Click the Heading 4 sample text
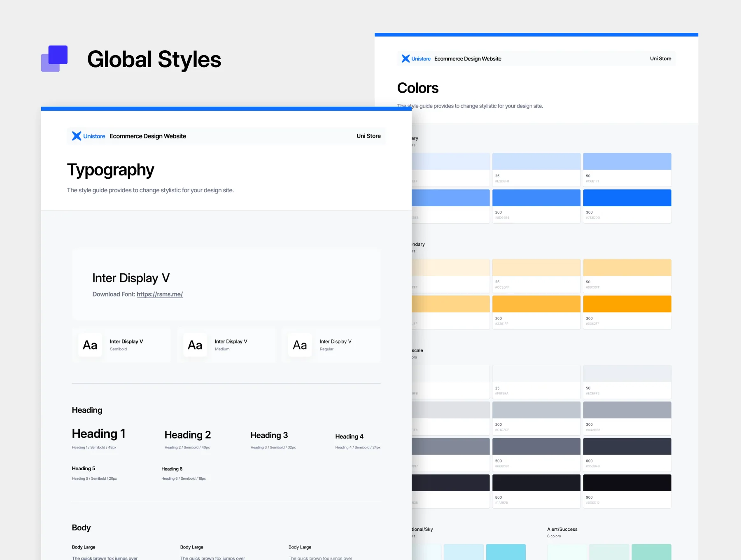The height and width of the screenshot is (560, 741). point(349,436)
